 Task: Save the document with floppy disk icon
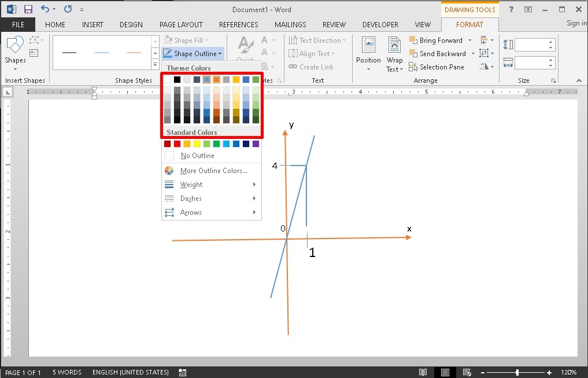(28, 9)
